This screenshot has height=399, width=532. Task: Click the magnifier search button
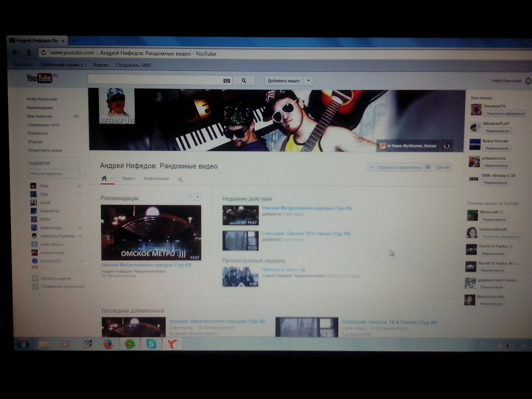pyautogui.click(x=244, y=81)
